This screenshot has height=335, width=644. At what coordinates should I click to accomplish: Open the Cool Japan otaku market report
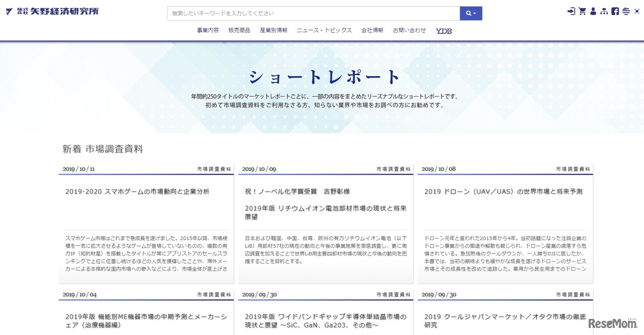(505, 321)
